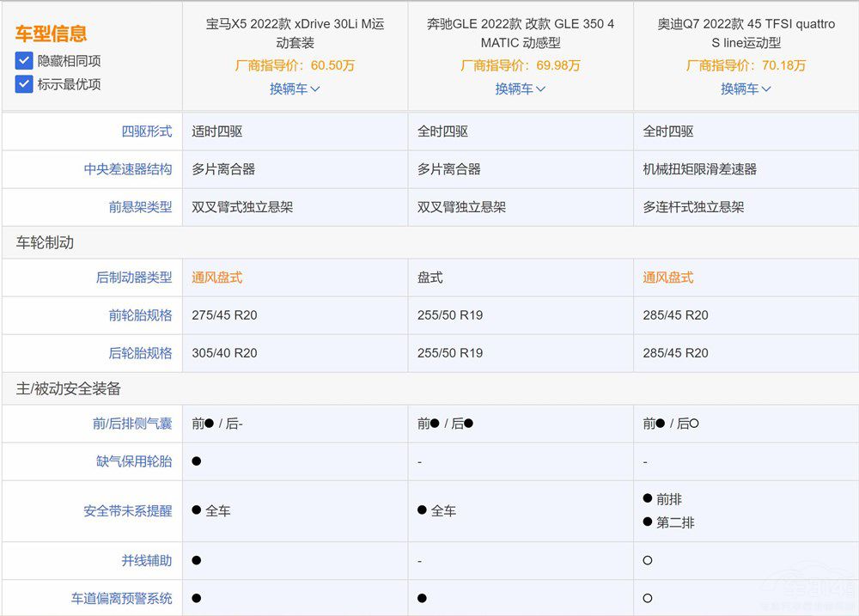Open the 并线辅助 parameter link

point(148,559)
